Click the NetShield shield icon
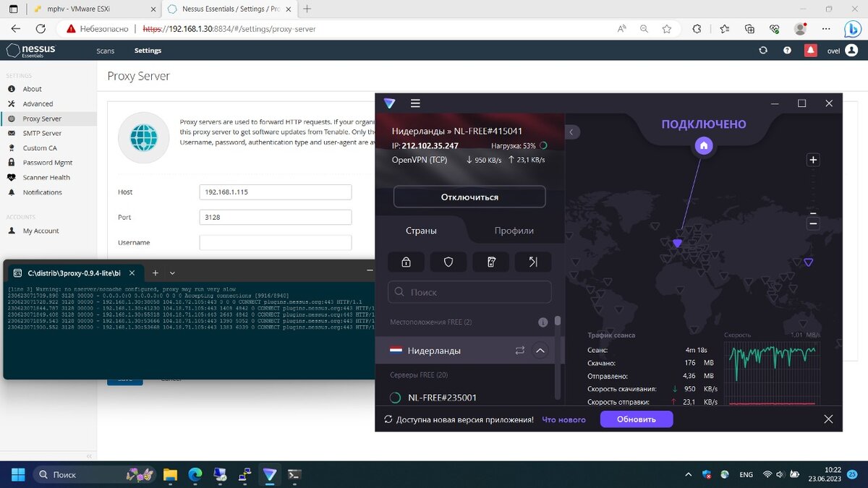 (448, 262)
